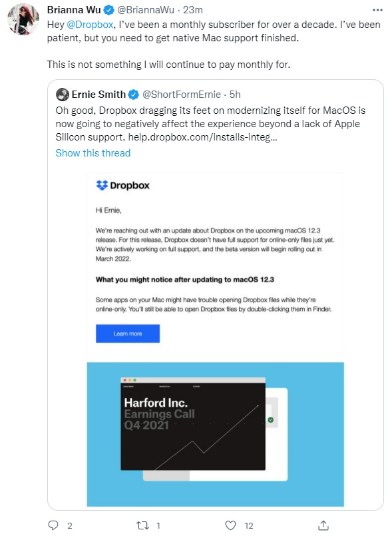Open the Harford Inc. Earnings Call image
The width and height of the screenshot is (392, 538).
216,434
